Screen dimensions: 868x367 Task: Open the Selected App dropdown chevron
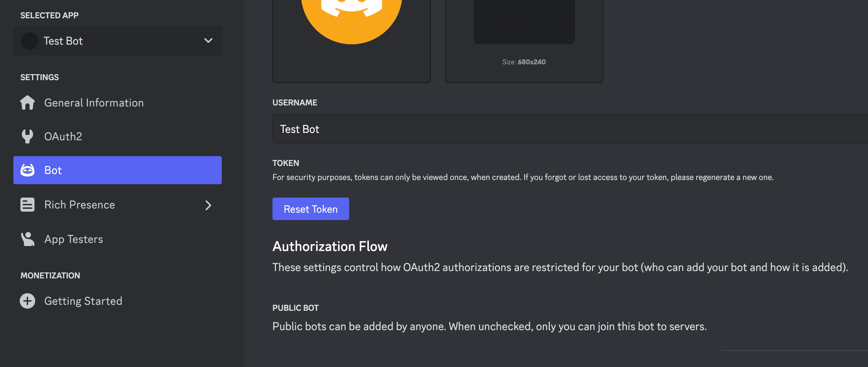(208, 41)
